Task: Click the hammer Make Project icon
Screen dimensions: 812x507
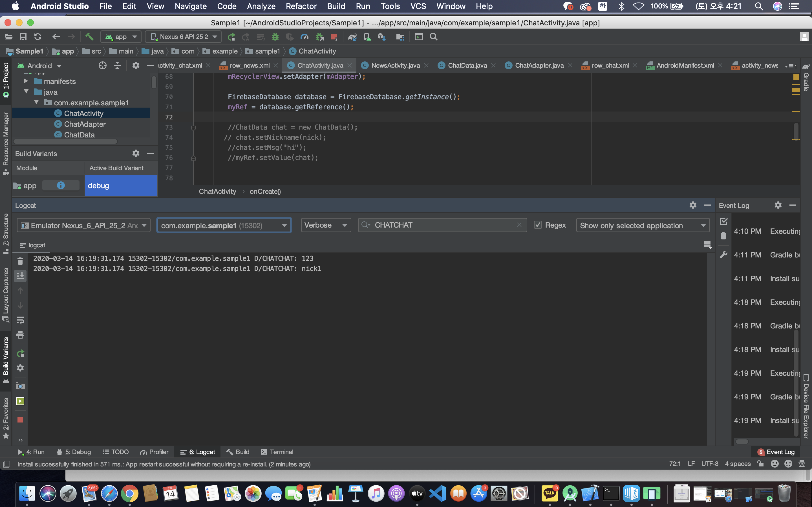Action: tap(89, 37)
